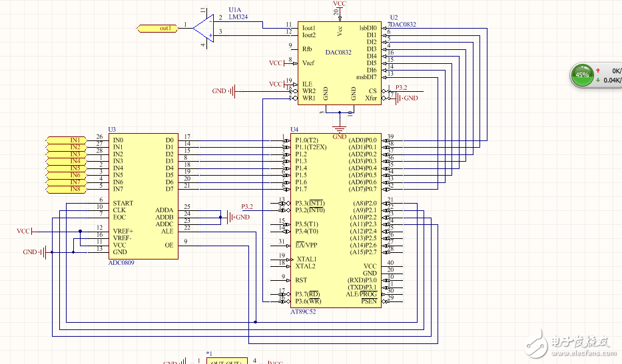Click the out1 output port
Image resolution: width=622 pixels, height=364 pixels.
(x=157, y=28)
